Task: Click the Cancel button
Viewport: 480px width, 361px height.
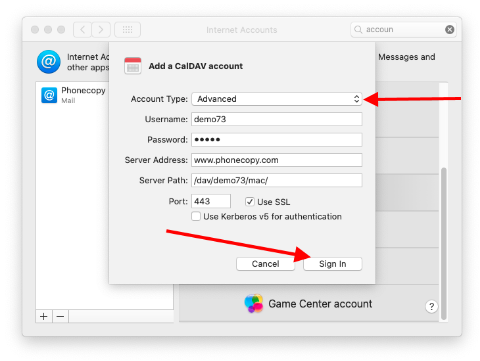Action: (265, 264)
